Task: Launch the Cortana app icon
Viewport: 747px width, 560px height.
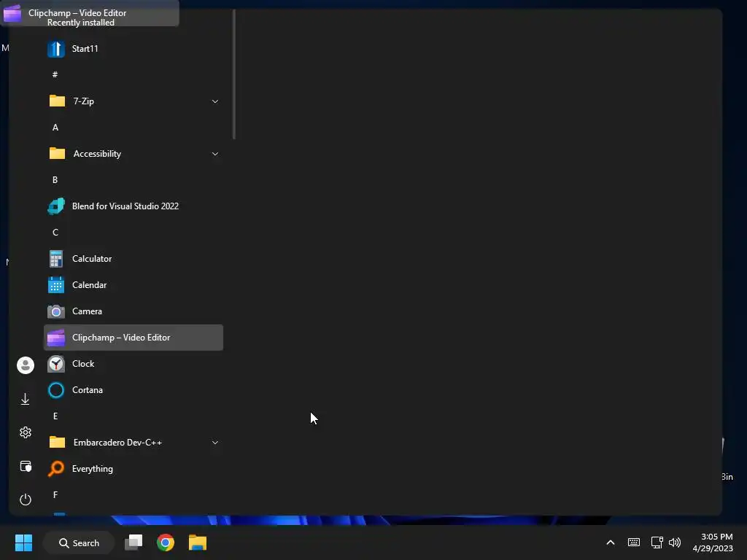Action: click(56, 390)
